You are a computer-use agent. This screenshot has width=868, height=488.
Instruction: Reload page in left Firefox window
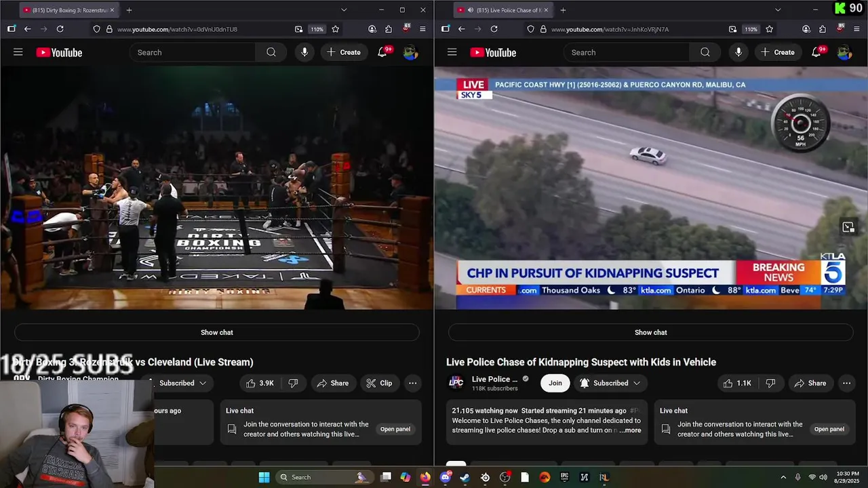(60, 29)
